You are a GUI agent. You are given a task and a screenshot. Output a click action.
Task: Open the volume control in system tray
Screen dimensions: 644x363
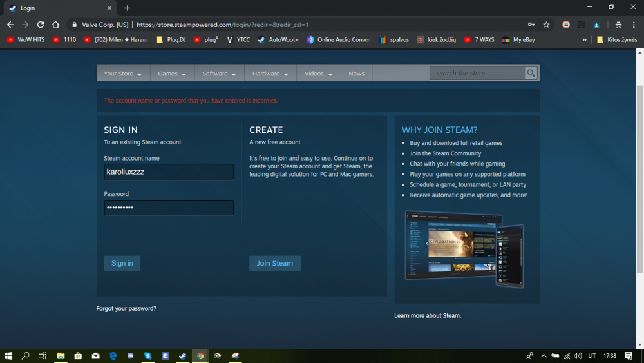(x=578, y=356)
